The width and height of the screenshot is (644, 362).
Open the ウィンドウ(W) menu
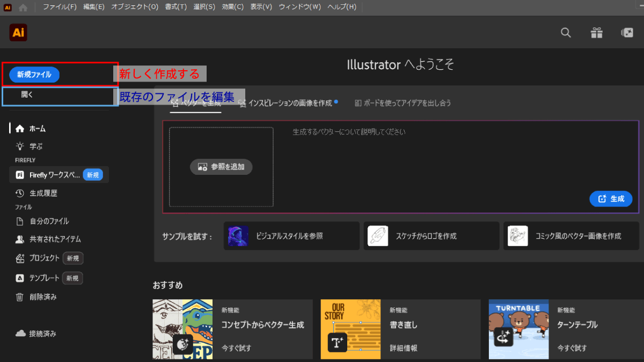coord(299,7)
